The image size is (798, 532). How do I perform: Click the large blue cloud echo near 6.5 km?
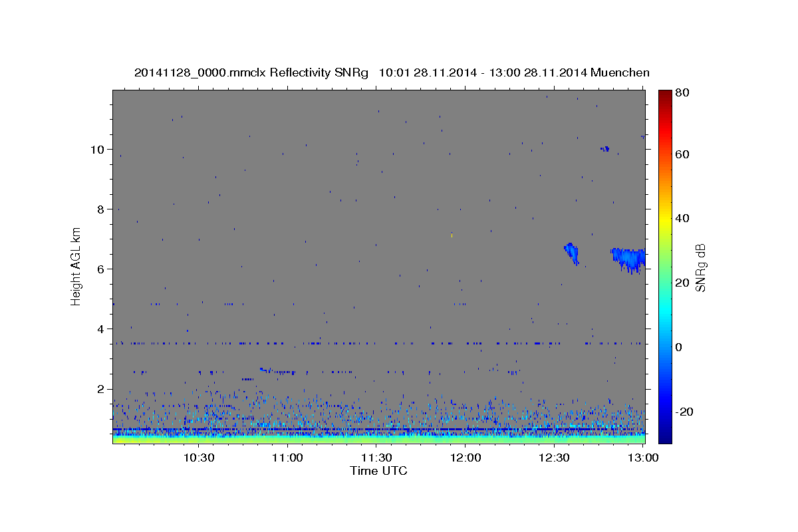tap(628, 259)
